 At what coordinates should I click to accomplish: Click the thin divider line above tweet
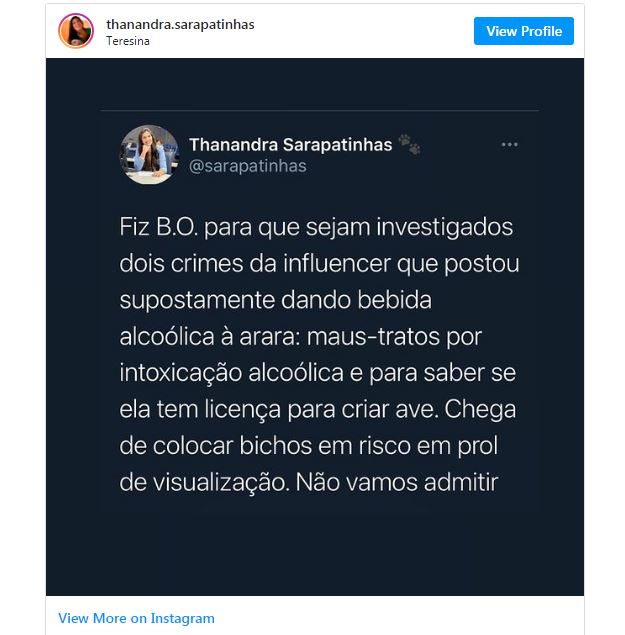[320, 110]
